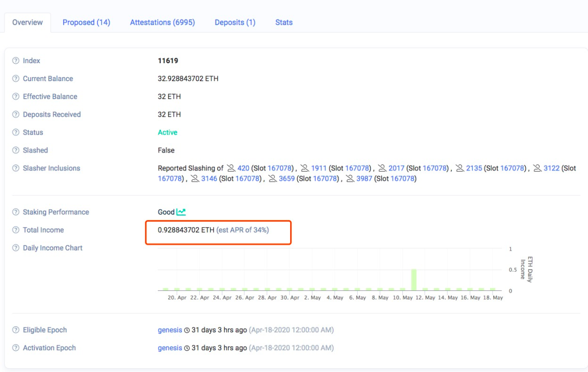Switch to the Attestations (6995) tab
Screen dimensions: 588x372
pos(162,22)
